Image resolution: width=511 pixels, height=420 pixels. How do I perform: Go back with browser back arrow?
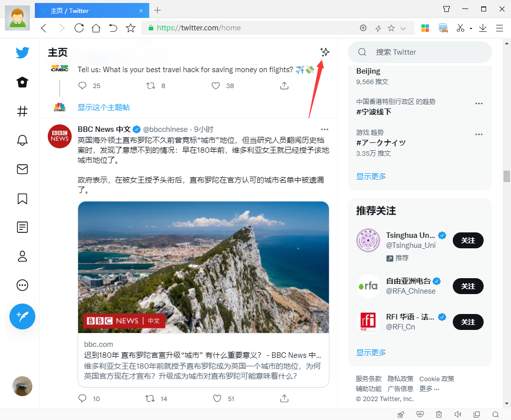[x=44, y=28]
